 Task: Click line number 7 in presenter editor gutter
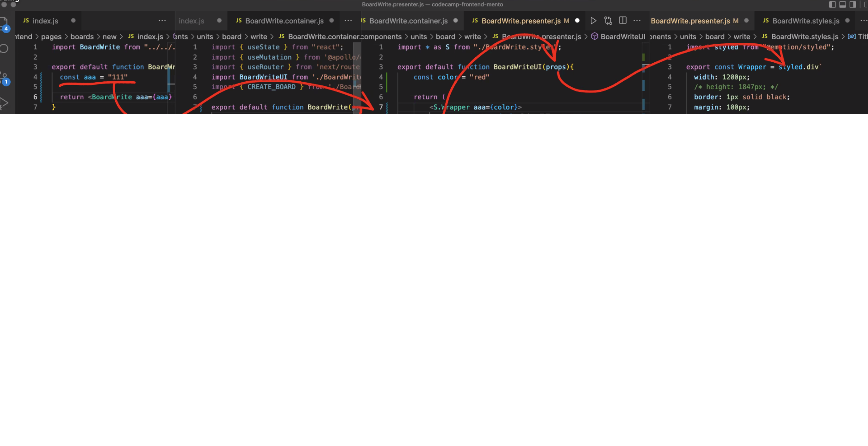click(x=381, y=107)
